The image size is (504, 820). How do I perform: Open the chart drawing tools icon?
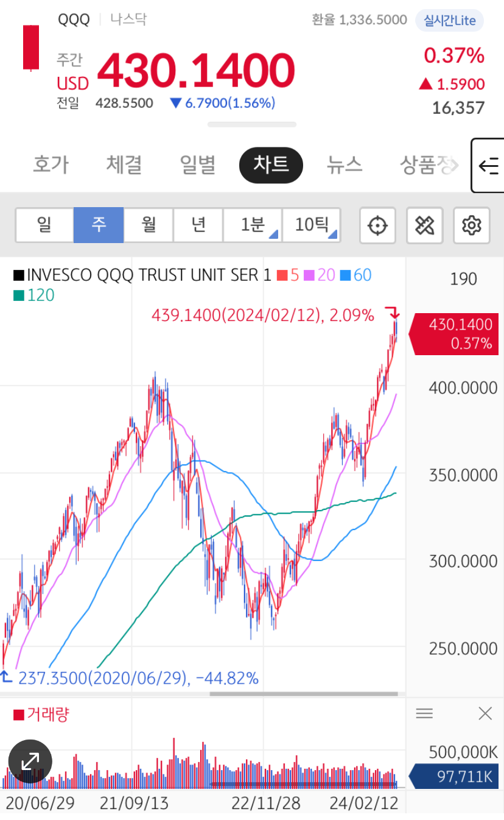point(424,225)
